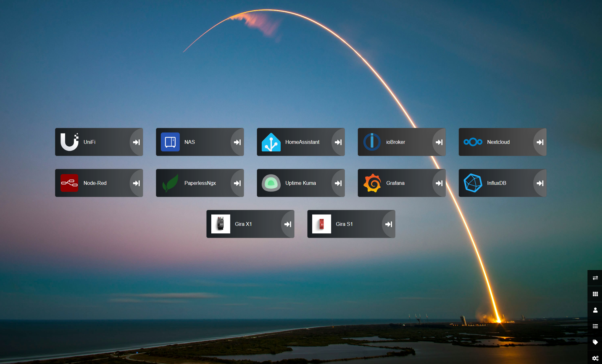This screenshot has width=602, height=364.
Task: Click the UniFi logo icon
Action: (x=69, y=142)
